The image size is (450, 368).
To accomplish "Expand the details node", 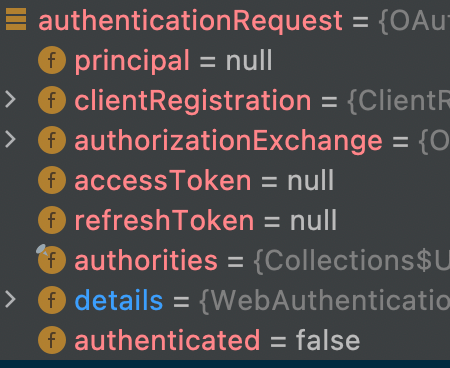I will pyautogui.click(x=11, y=300).
